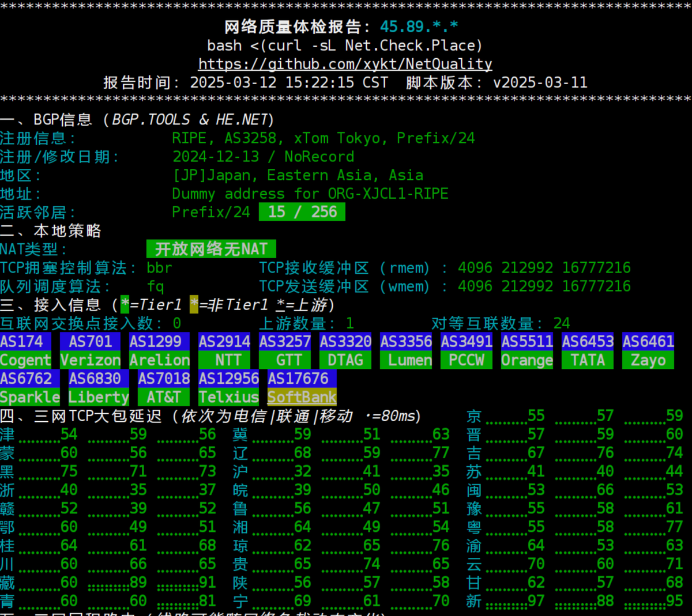Screen dimensions: 692x616
Task: Click the date 2024-12-13 / NoRecord
Action: pyautogui.click(x=264, y=157)
